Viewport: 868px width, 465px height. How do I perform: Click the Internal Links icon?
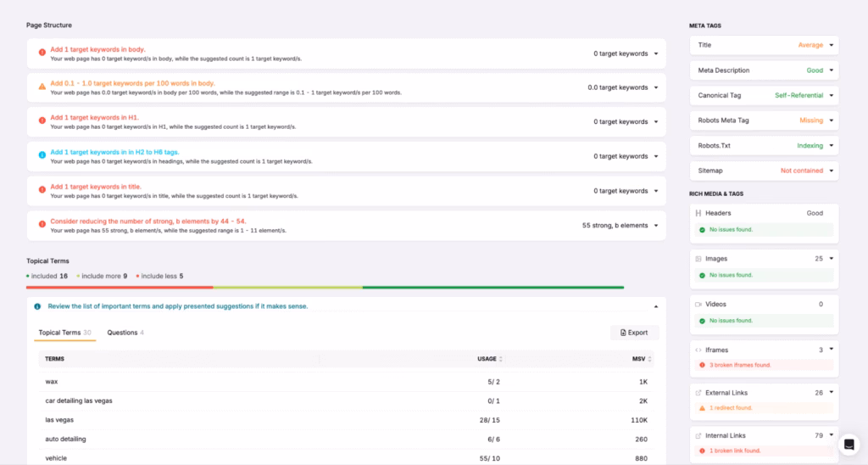pos(698,436)
